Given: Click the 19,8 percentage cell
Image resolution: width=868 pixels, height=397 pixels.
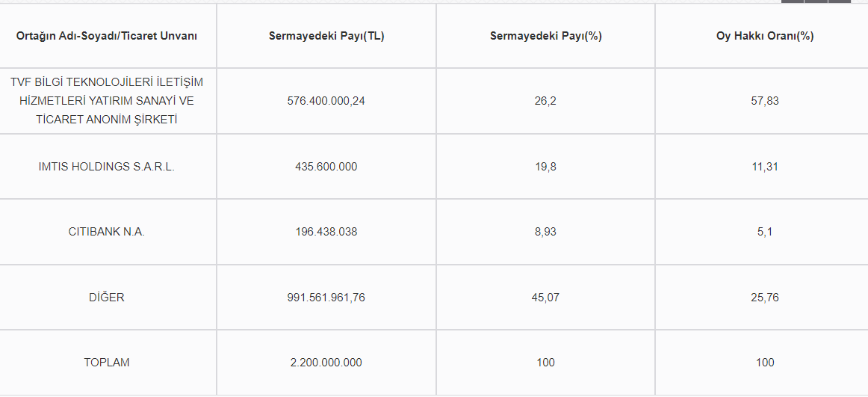Looking at the screenshot, I should point(546,167).
